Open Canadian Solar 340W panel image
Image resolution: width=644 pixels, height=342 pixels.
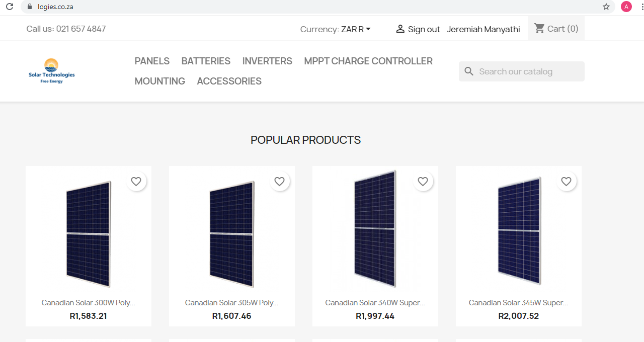pyautogui.click(x=375, y=229)
